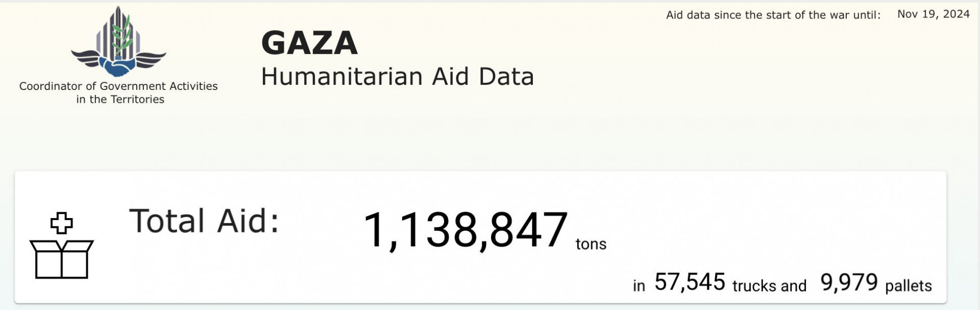This screenshot has height=310, width=980.
Task: Click the "in the Territories" text line
Action: [120, 100]
